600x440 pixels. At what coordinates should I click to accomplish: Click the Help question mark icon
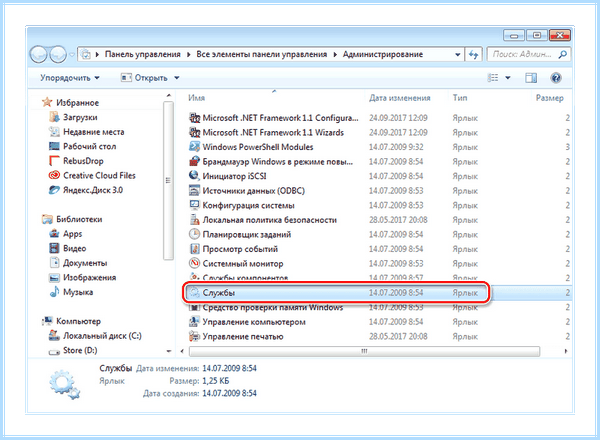point(556,78)
